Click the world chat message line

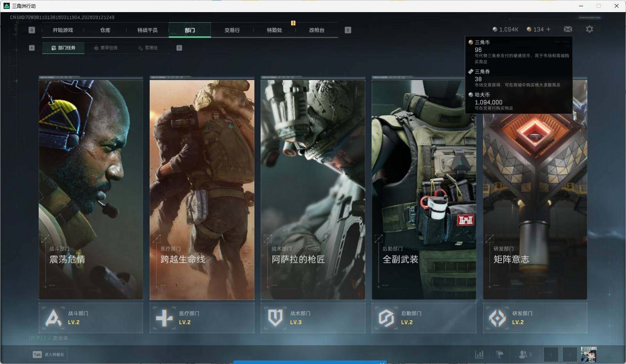pyautogui.click(x=48, y=338)
